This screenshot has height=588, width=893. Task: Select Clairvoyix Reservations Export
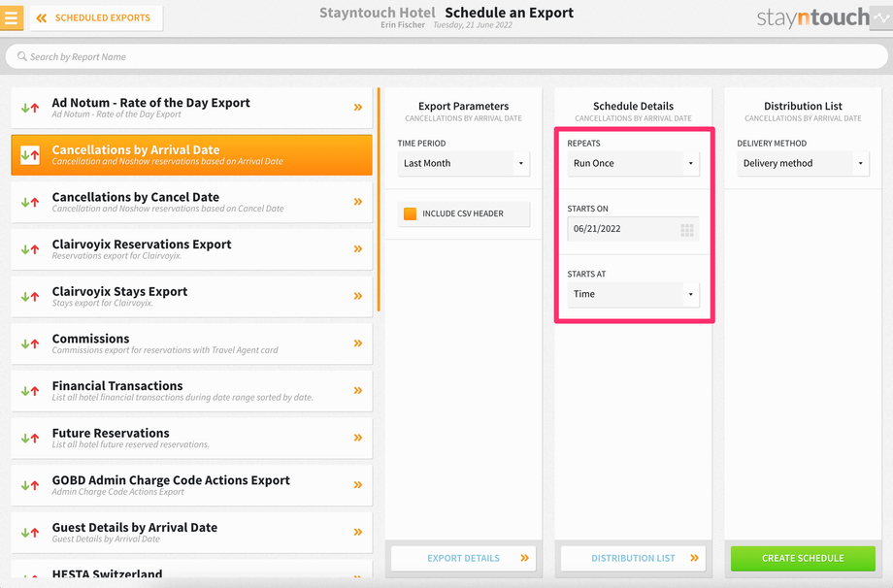click(x=191, y=249)
